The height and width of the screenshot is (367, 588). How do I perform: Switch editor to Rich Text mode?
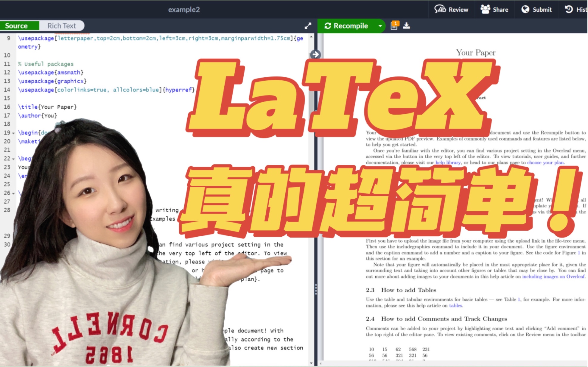pyautogui.click(x=62, y=26)
